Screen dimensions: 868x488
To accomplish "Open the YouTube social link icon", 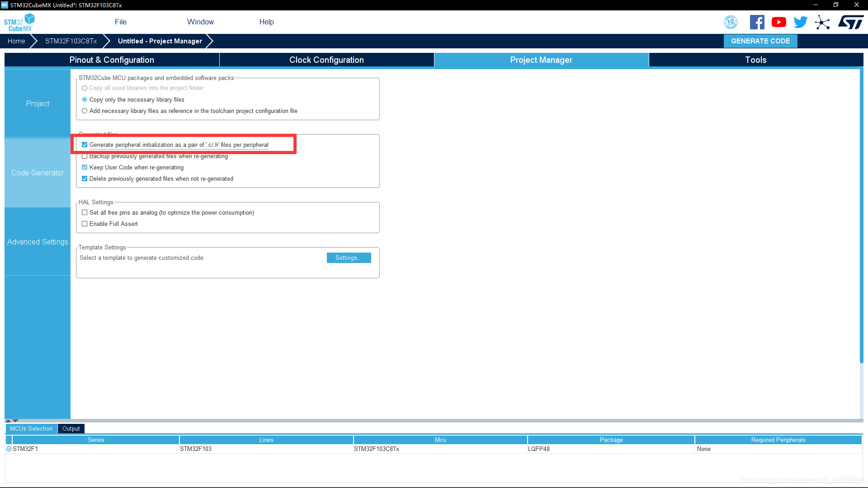I will (778, 22).
